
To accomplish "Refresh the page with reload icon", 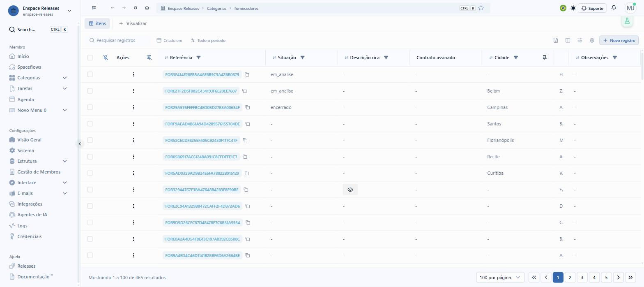I will click(136, 8).
